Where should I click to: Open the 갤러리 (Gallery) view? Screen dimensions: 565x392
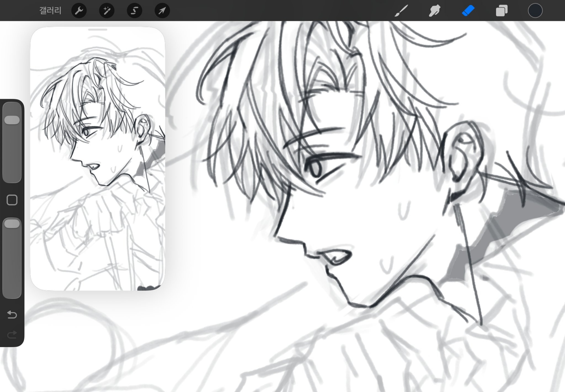(50, 11)
